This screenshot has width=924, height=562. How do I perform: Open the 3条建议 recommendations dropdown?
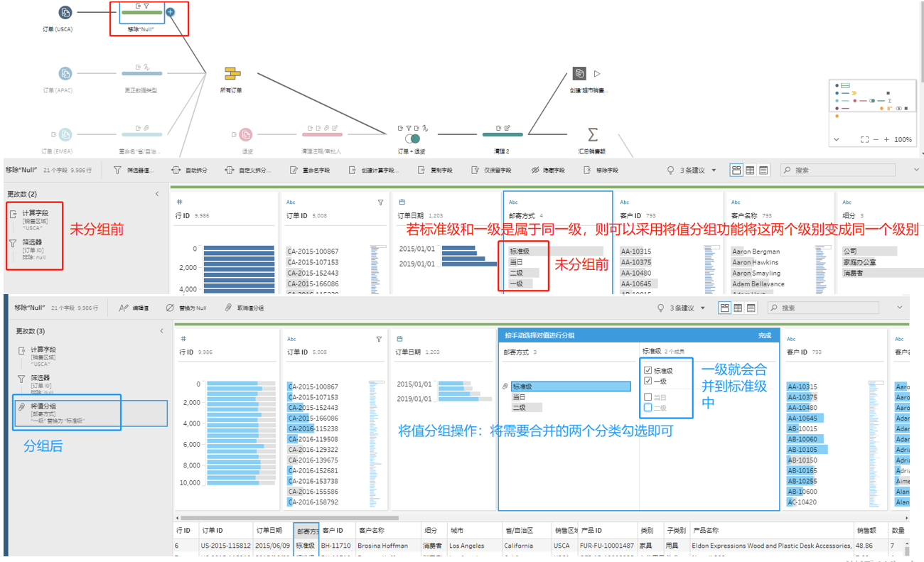714,170
